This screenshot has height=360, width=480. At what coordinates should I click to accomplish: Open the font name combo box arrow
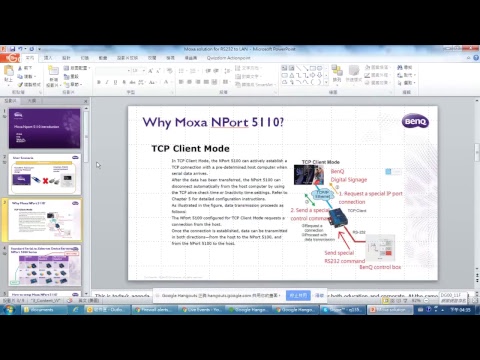coord(128,71)
